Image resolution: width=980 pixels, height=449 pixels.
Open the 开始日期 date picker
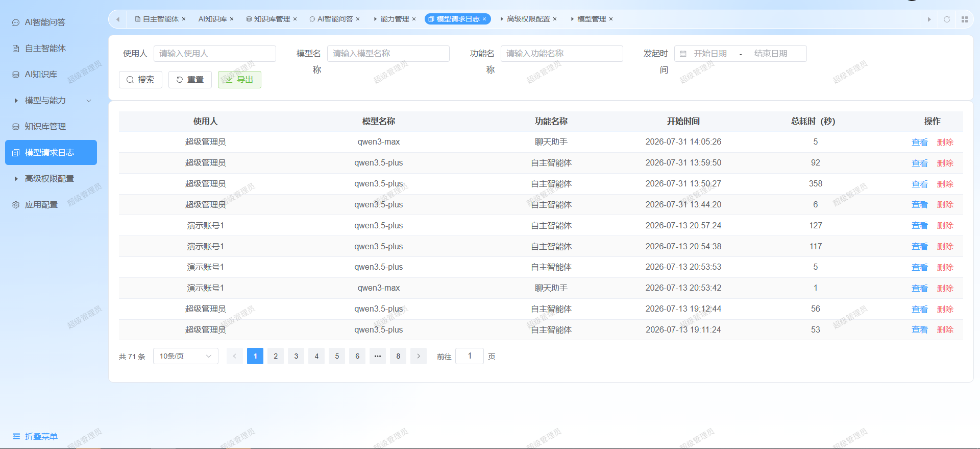pos(710,54)
